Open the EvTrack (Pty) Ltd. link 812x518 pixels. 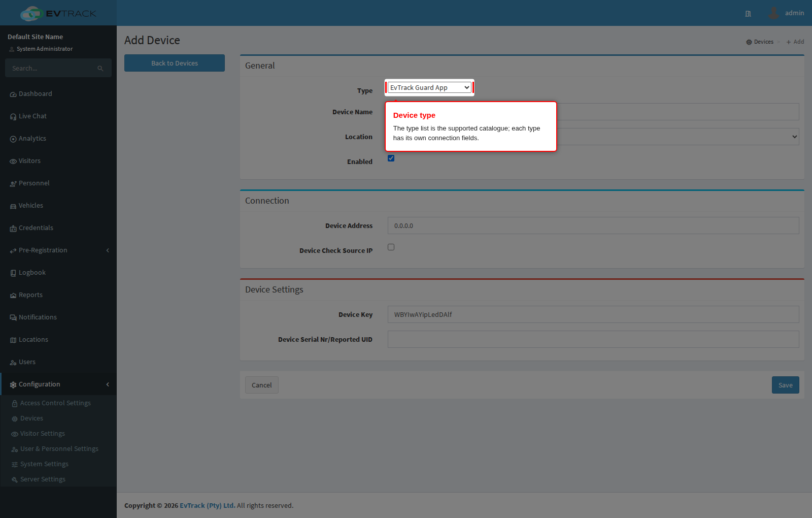point(208,505)
